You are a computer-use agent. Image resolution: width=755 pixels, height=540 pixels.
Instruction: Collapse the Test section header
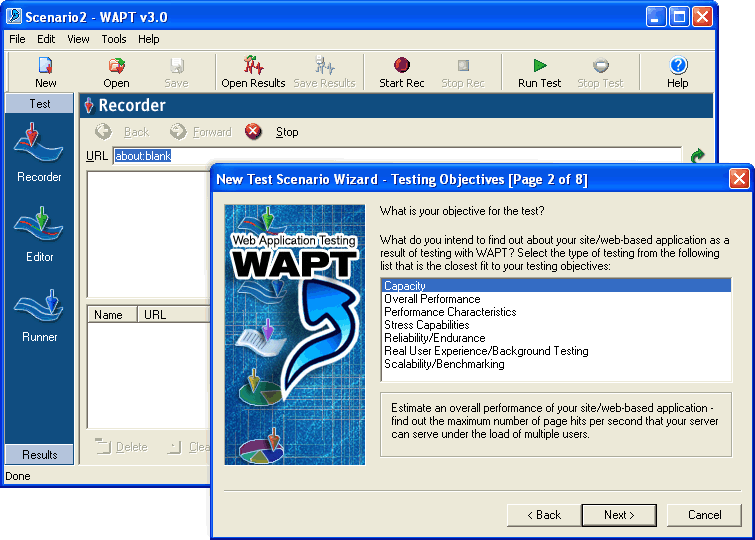click(x=40, y=103)
